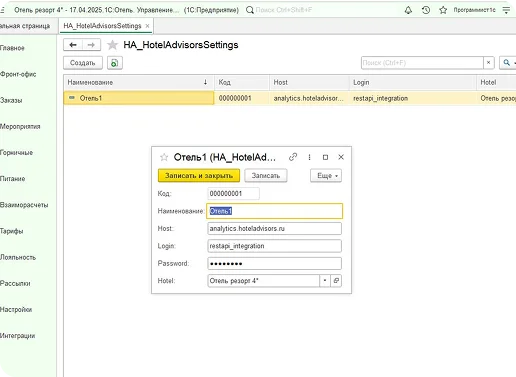Viewport: 516px width, 377px height.
Task: Click the back navigation arrow
Action: click(x=73, y=45)
